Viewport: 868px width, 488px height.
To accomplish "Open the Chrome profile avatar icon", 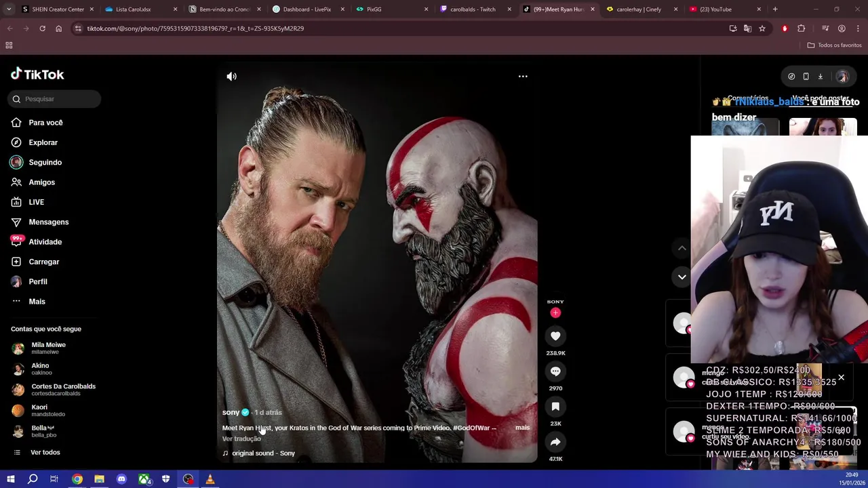I will point(842,28).
